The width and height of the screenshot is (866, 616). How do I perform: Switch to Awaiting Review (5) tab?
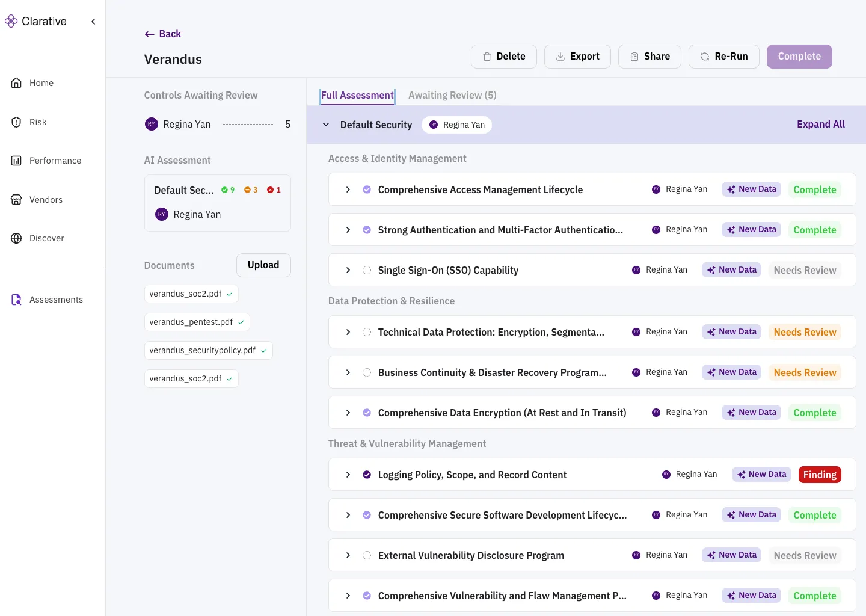[452, 95]
